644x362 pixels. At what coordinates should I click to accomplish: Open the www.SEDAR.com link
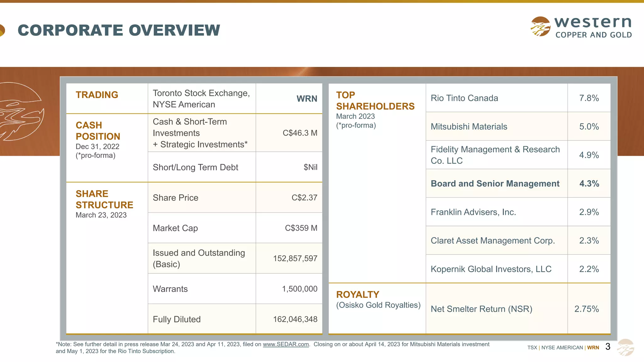pyautogui.click(x=286, y=344)
